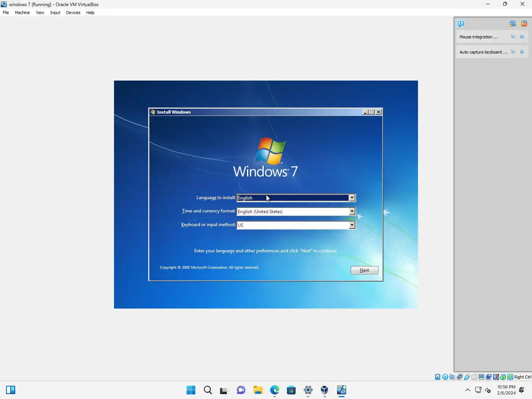Click the recording status bar icon
The width and height of the screenshot is (532, 399).
489,377
